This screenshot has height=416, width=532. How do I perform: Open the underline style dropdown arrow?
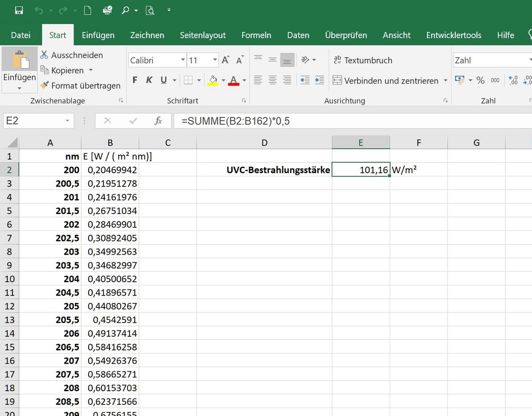(174, 81)
